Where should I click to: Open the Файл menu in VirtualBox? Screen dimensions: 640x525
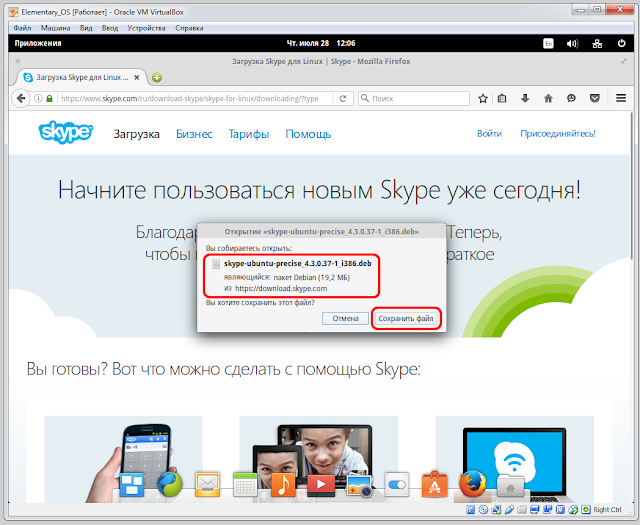coord(22,28)
